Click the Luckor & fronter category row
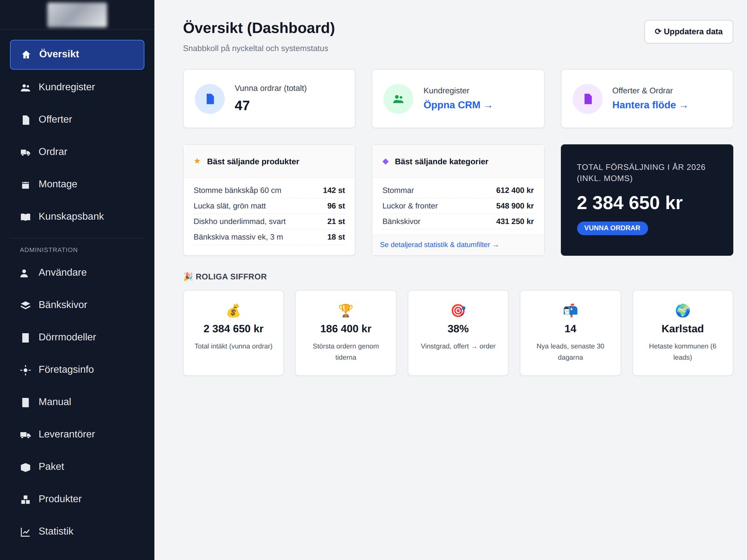 coord(458,206)
